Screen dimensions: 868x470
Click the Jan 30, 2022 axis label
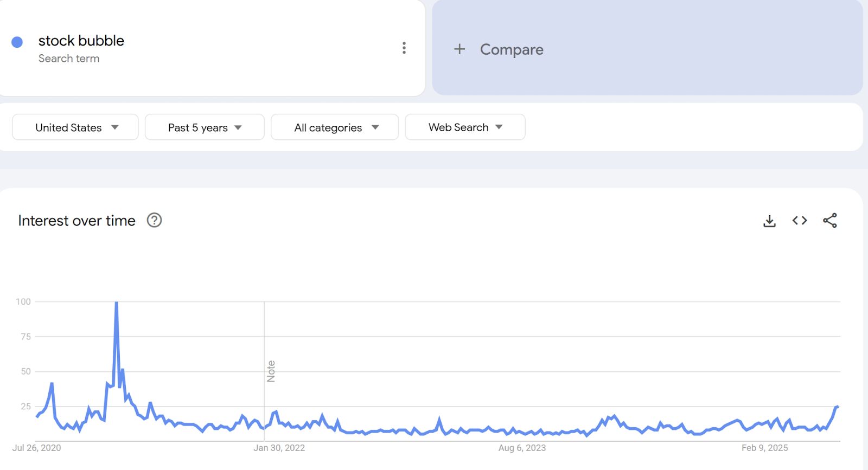279,448
